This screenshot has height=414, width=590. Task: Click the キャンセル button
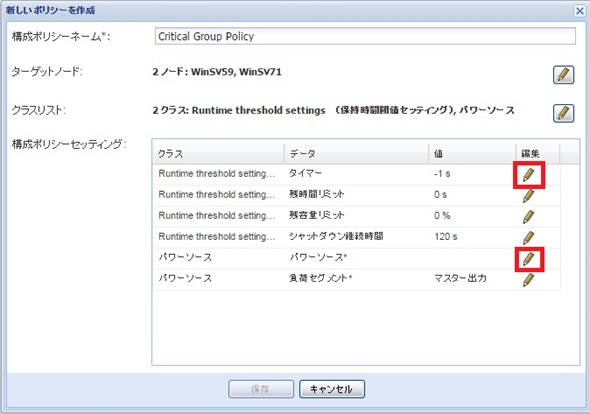[x=331, y=389]
